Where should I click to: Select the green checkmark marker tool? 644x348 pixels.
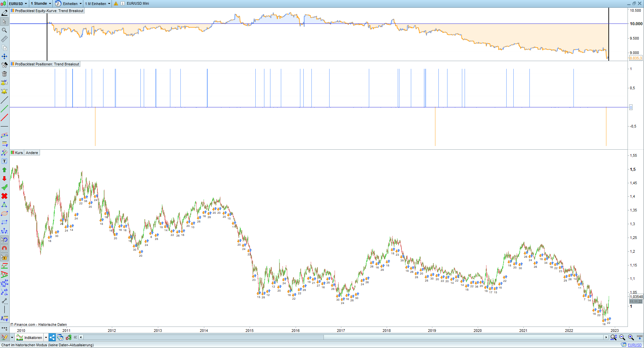click(x=4, y=187)
